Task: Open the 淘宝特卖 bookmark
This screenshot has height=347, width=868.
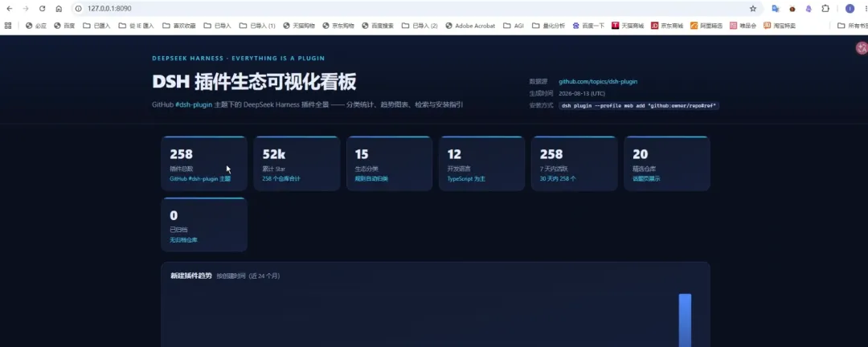Action: [780, 26]
